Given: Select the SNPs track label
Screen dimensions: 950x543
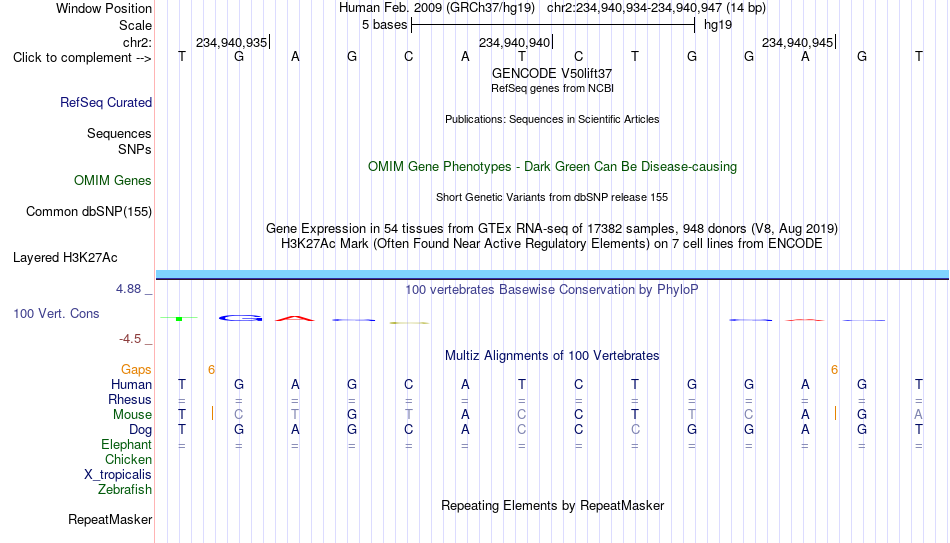Looking at the screenshot, I should pos(135,149).
